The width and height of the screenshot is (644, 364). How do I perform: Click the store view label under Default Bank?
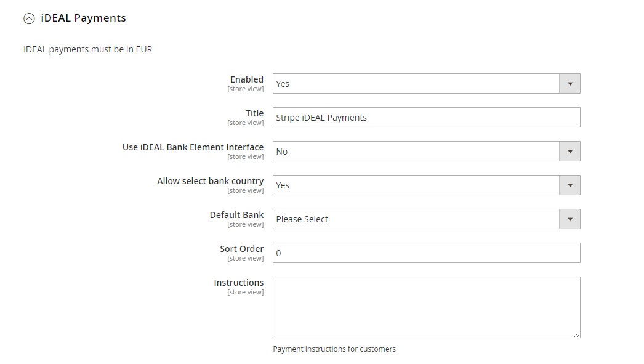[245, 224]
